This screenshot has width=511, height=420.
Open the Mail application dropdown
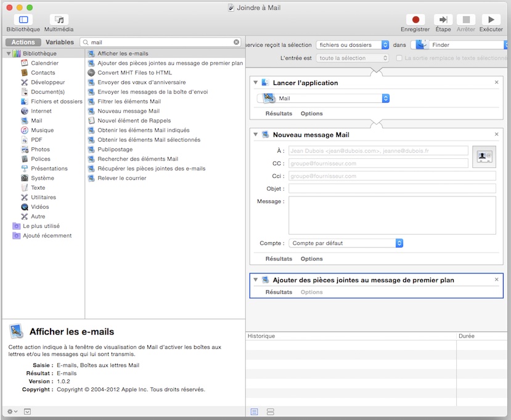pyautogui.click(x=323, y=98)
